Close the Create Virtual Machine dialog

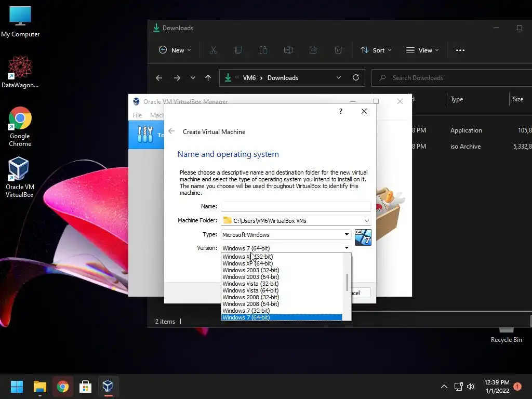tap(364, 111)
